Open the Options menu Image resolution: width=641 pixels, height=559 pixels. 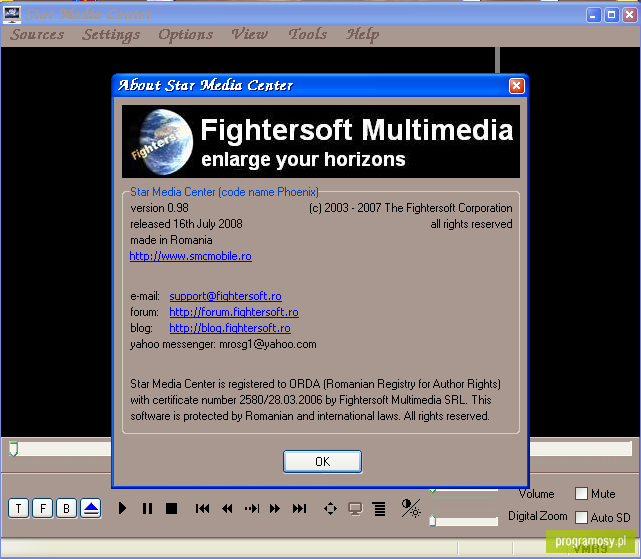click(x=186, y=35)
